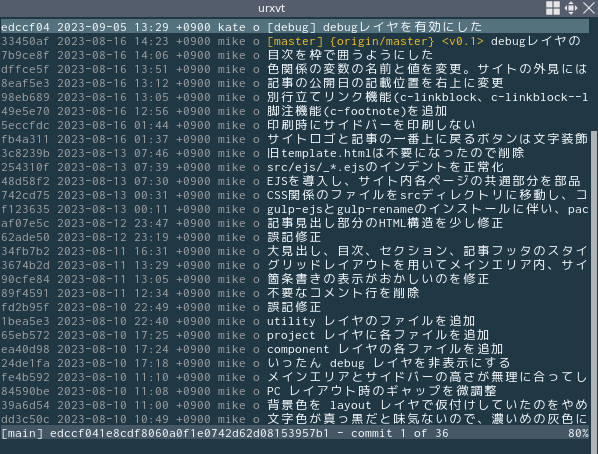Select commit dffce5f row
This screenshot has width=598, height=454.
pyautogui.click(x=295, y=69)
